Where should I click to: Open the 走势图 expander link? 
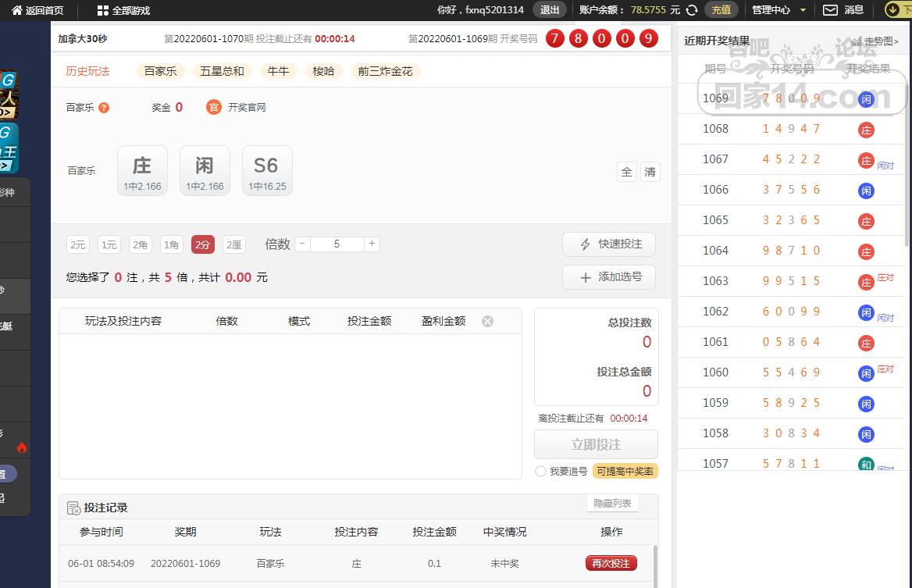click(x=877, y=41)
